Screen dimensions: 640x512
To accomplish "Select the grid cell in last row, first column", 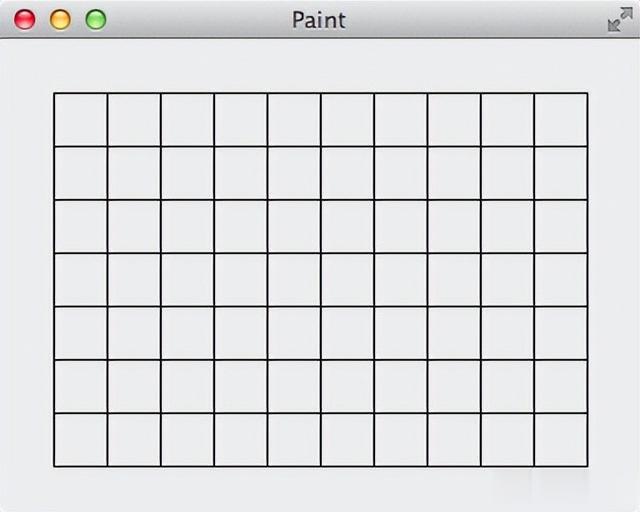I will (x=80, y=440).
